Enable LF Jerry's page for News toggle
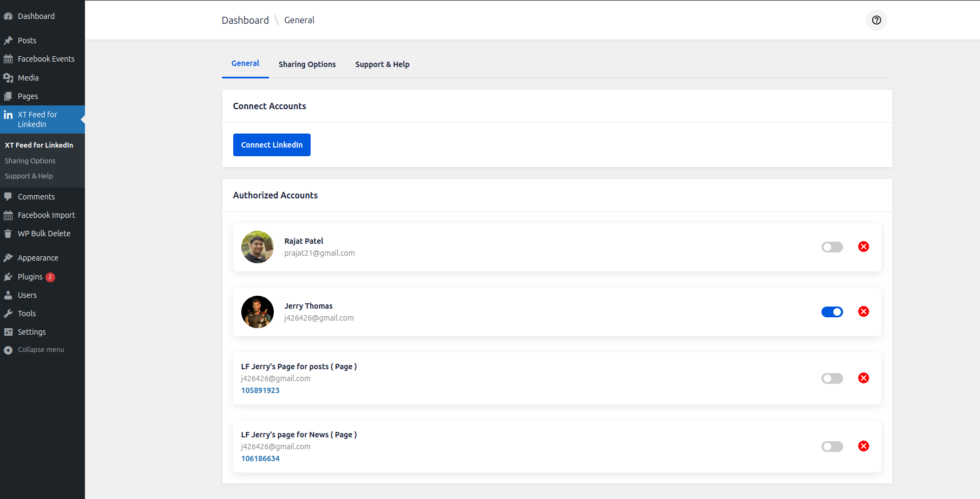980x499 pixels. [832, 447]
